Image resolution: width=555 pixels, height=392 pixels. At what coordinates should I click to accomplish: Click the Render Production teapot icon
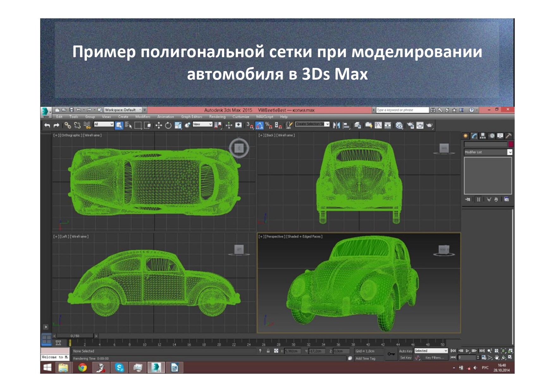pyautogui.click(x=429, y=125)
